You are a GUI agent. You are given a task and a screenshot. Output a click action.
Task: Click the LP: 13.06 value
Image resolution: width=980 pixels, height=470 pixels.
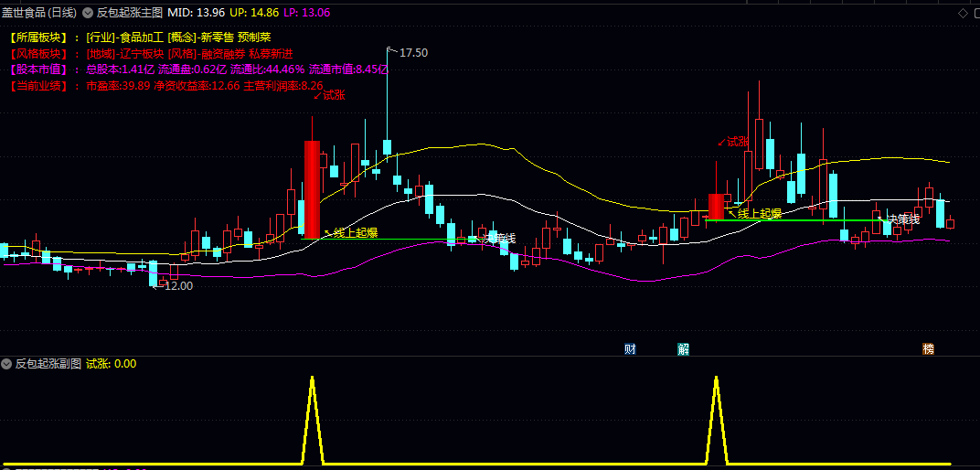(307, 13)
